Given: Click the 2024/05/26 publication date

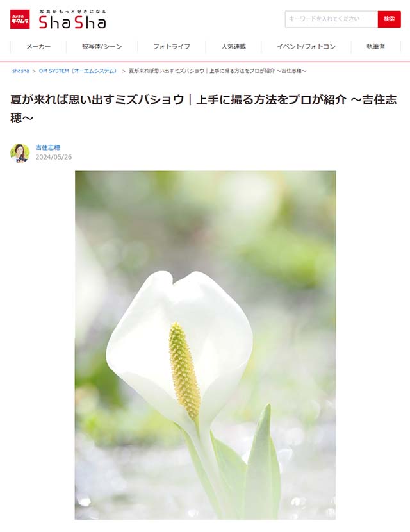Looking at the screenshot, I should click(54, 157).
